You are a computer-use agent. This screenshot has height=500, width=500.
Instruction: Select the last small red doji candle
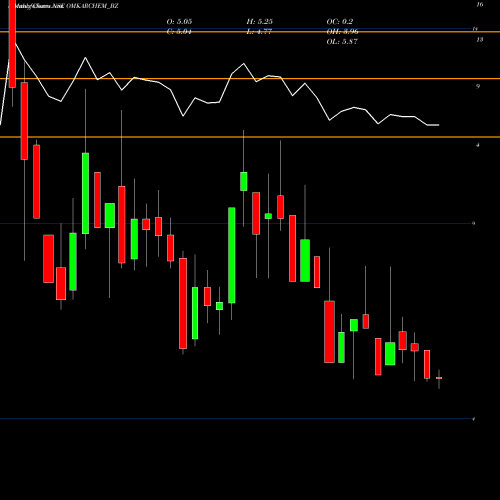tap(439, 378)
